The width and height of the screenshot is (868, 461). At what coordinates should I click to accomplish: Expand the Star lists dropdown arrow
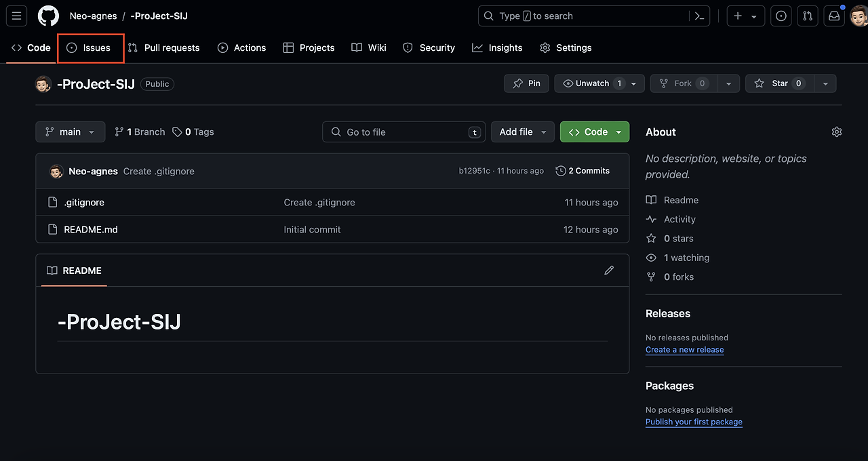point(825,83)
